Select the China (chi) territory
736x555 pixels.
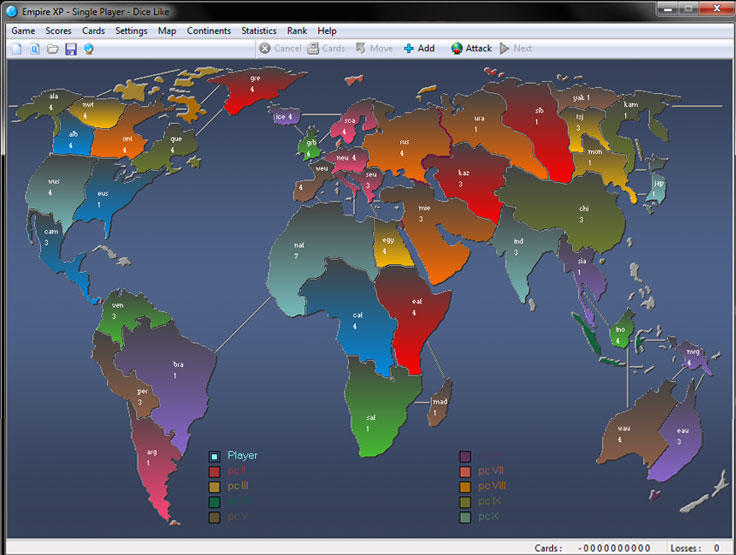(x=580, y=215)
